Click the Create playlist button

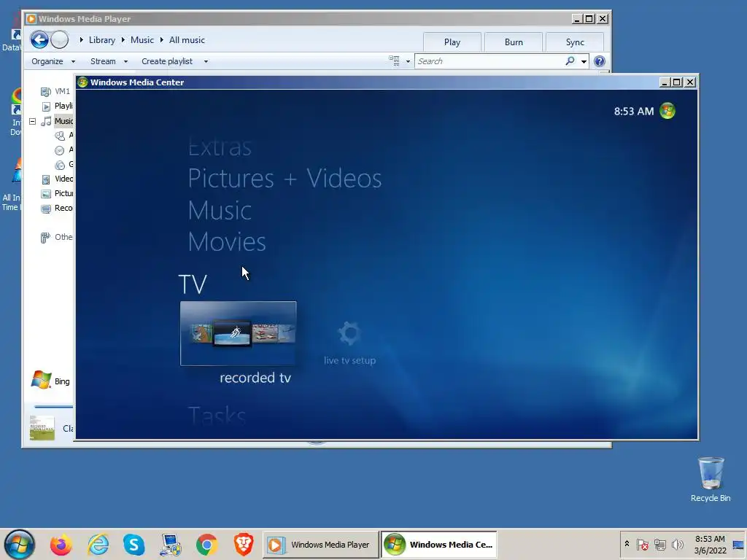pos(167,61)
